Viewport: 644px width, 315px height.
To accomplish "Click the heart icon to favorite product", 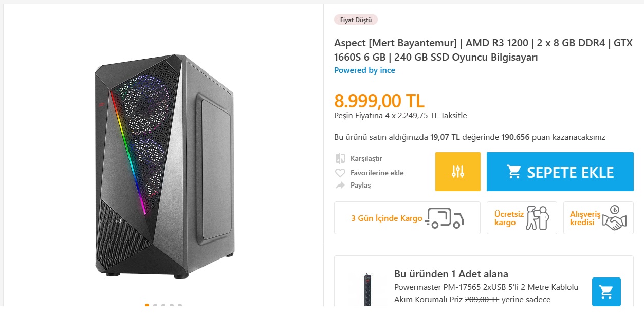I will [x=340, y=173].
